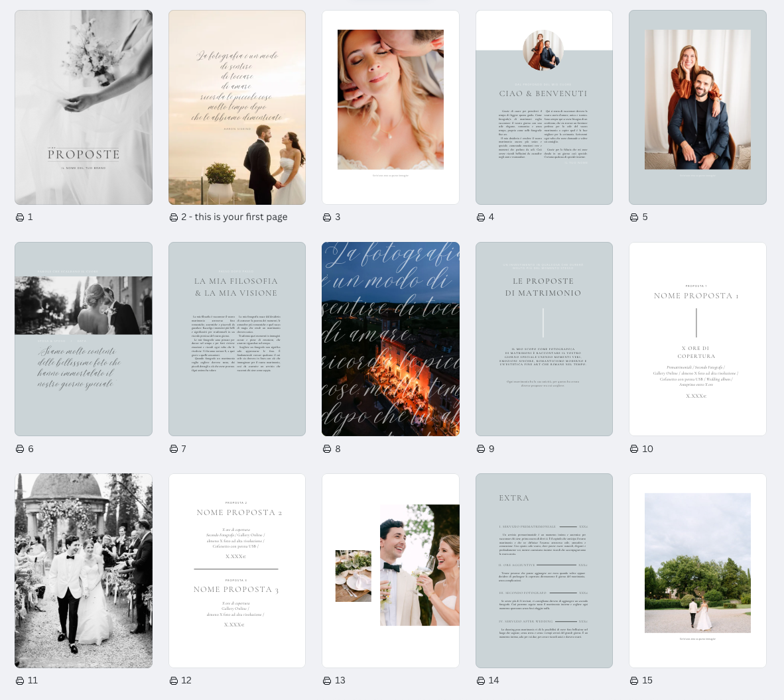The image size is (784, 700).
Task: Click the 'this is your first page' title
Action: point(241,217)
